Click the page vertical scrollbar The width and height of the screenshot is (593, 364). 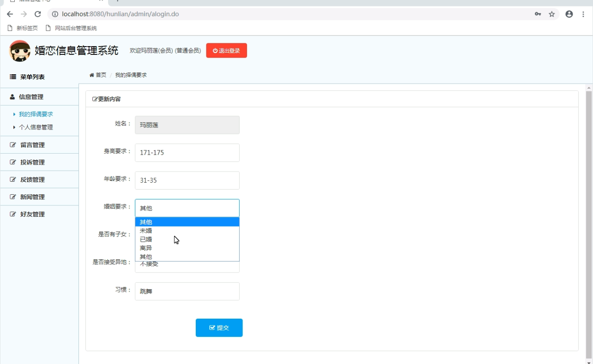tap(589, 225)
